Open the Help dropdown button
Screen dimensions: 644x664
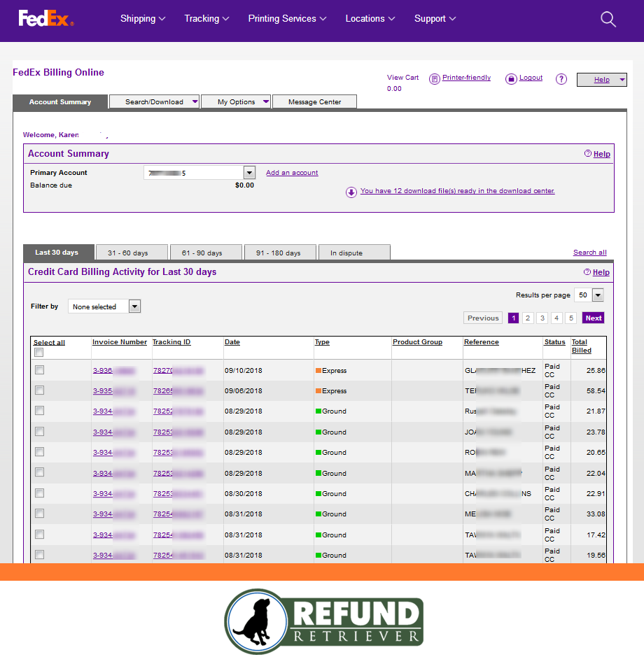(x=601, y=80)
